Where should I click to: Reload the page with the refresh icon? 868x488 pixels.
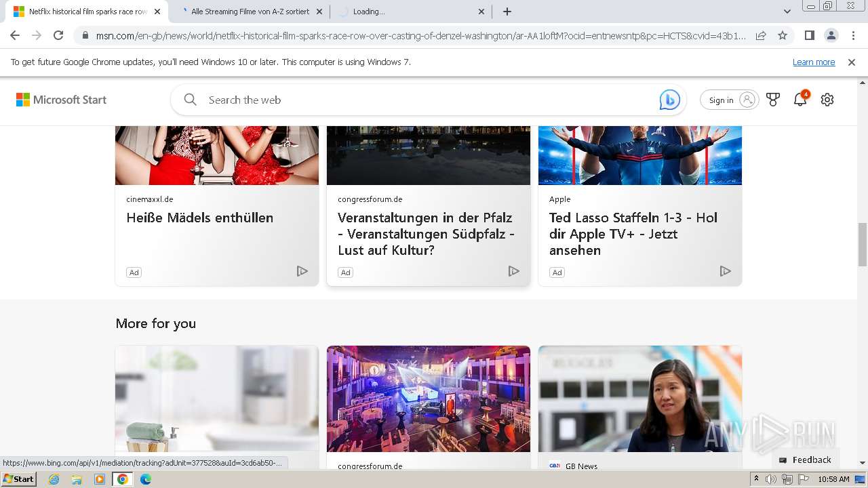[58, 35]
